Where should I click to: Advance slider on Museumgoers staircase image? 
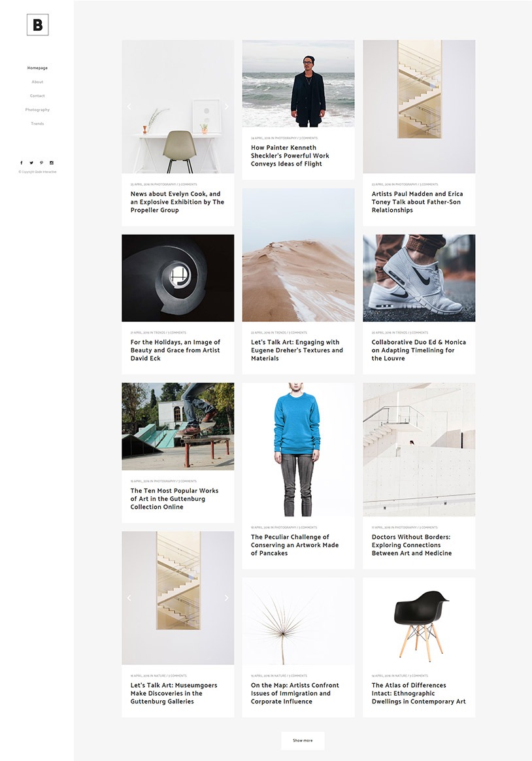pyautogui.click(x=227, y=598)
